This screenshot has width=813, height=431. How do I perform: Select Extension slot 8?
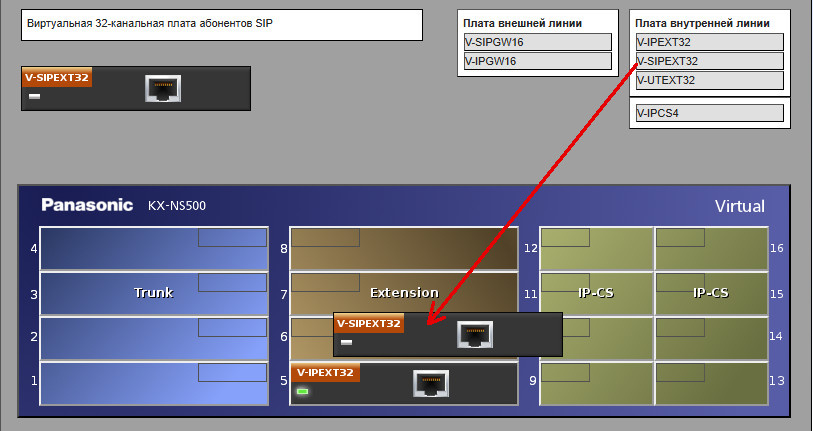click(x=404, y=248)
